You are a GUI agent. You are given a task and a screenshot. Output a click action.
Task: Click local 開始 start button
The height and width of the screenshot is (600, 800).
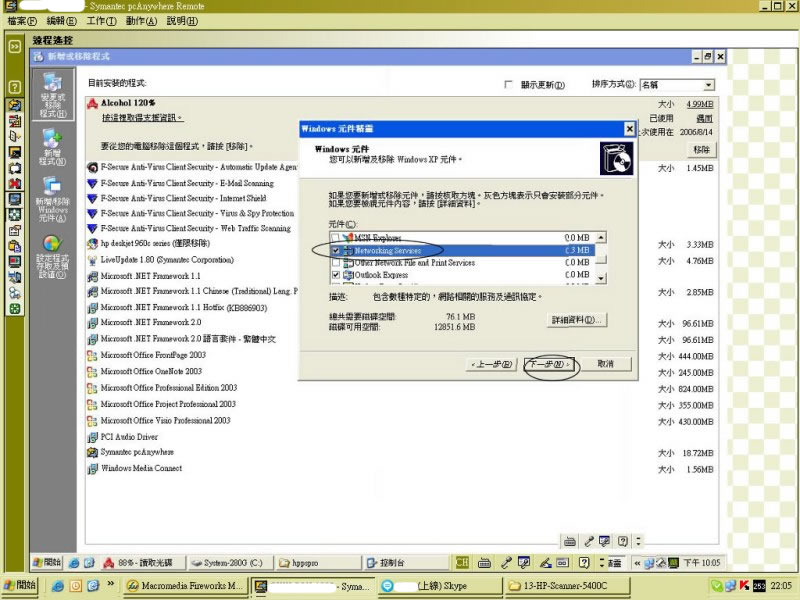tap(20, 585)
